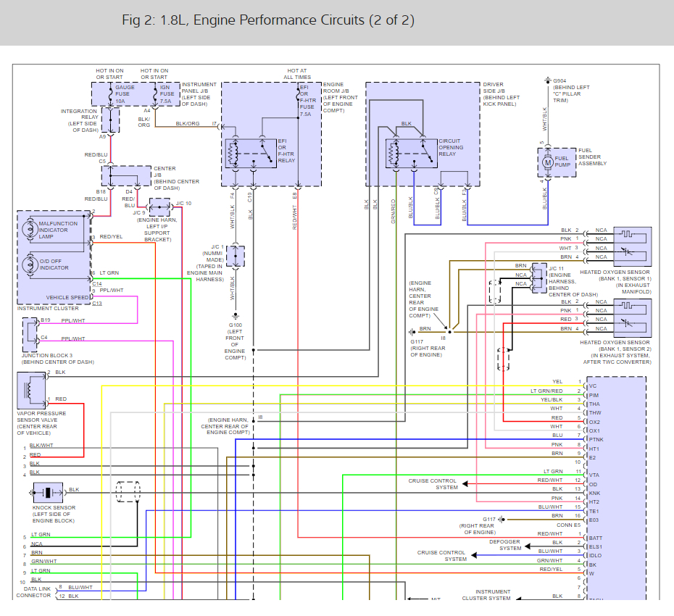The width and height of the screenshot is (674, 616).
Task: Click the fuel pump motor M symbol
Action: tap(547, 162)
